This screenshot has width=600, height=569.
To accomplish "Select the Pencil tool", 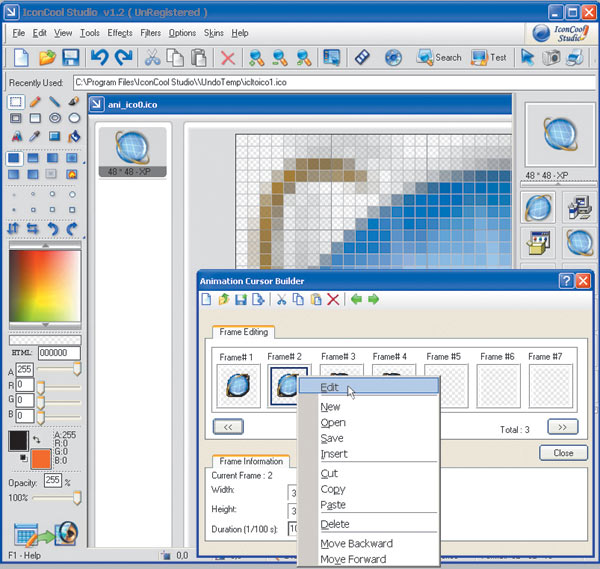I will (x=35, y=102).
